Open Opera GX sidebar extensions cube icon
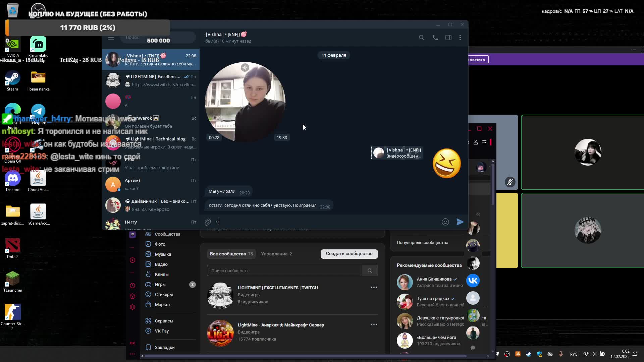The width and height of the screenshot is (644, 362). [x=132, y=296]
